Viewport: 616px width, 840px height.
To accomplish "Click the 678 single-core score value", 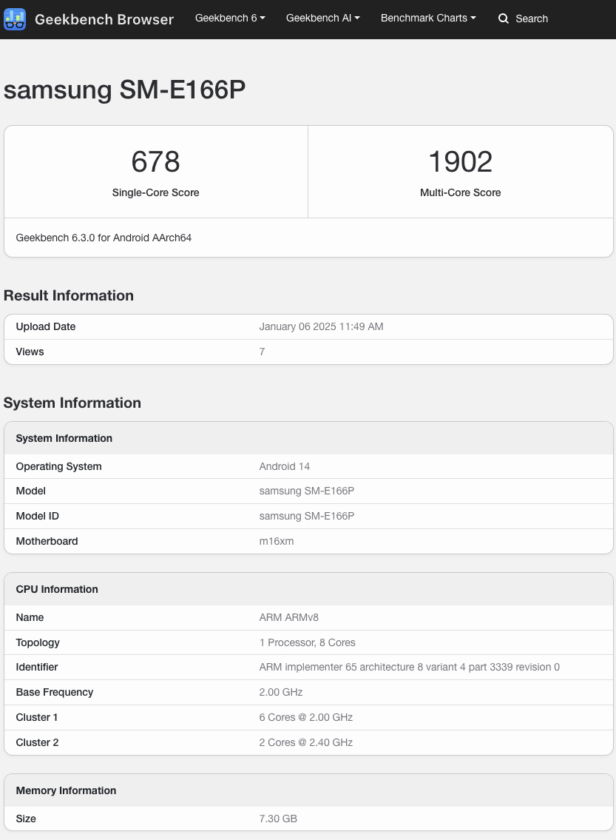I will pyautogui.click(x=155, y=161).
